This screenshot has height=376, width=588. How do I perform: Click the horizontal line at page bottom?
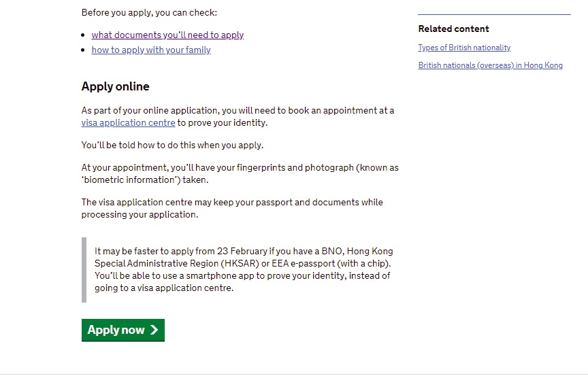coord(294,373)
